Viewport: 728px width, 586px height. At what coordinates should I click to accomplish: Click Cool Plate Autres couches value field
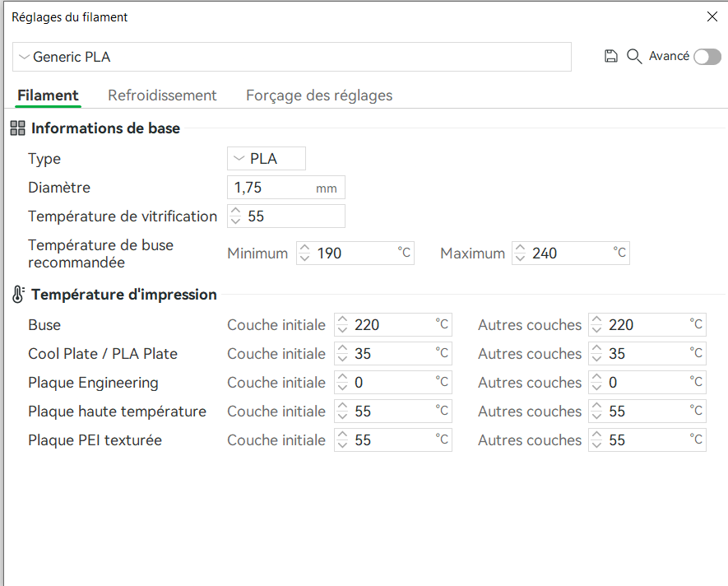647,354
